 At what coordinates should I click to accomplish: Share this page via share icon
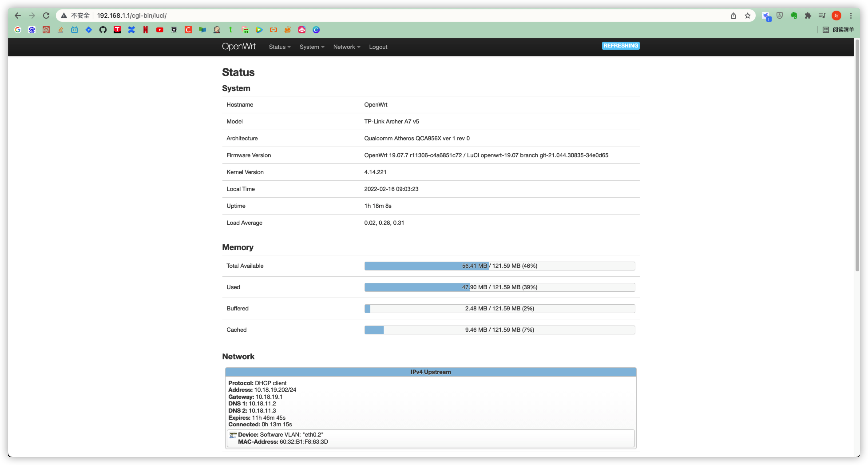[x=733, y=16]
